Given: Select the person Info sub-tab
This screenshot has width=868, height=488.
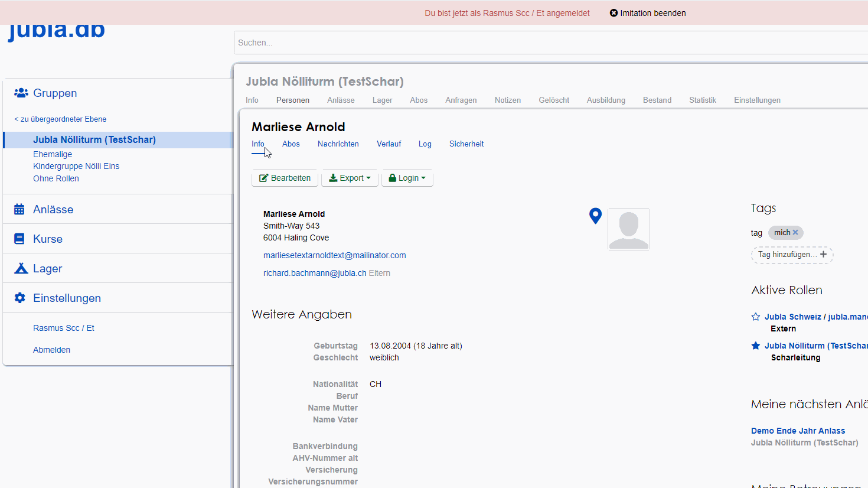Looking at the screenshot, I should tap(258, 144).
